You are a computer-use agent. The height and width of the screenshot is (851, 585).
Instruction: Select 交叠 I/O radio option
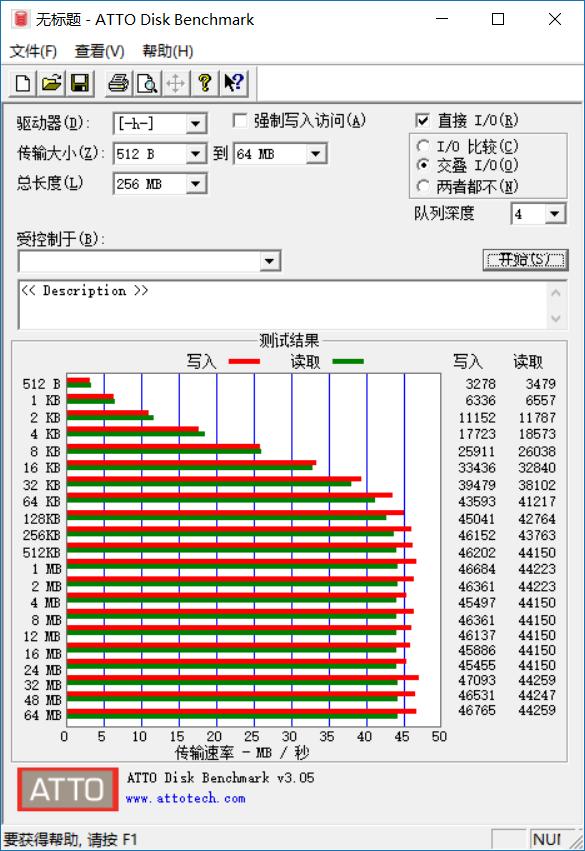point(423,166)
